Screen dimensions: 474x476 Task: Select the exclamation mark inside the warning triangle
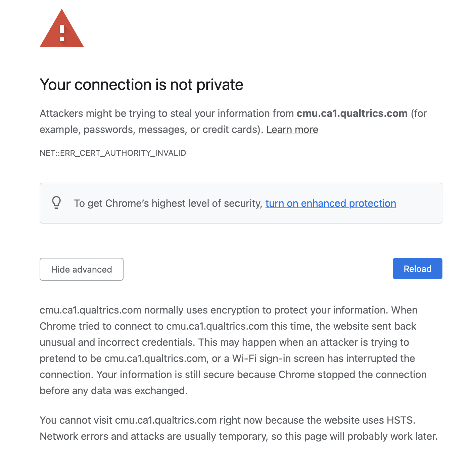click(62, 34)
